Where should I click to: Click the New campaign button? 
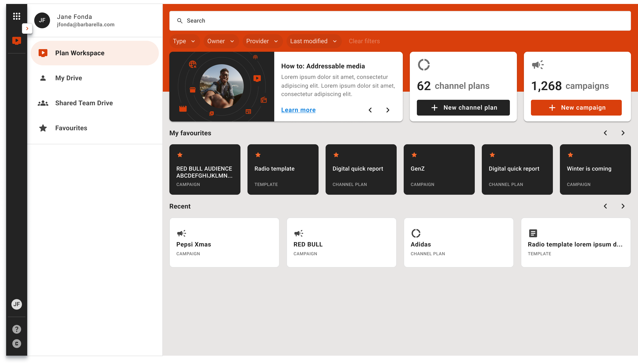(576, 108)
